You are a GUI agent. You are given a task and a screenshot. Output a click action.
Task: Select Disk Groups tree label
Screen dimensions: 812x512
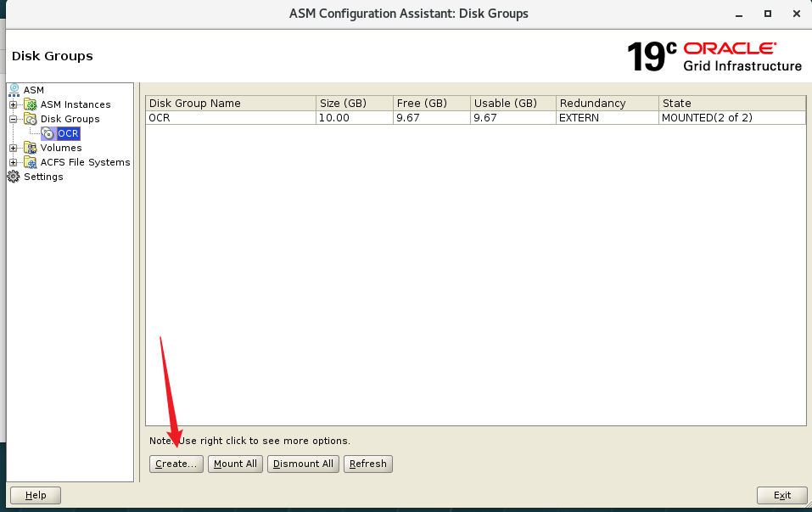70,119
